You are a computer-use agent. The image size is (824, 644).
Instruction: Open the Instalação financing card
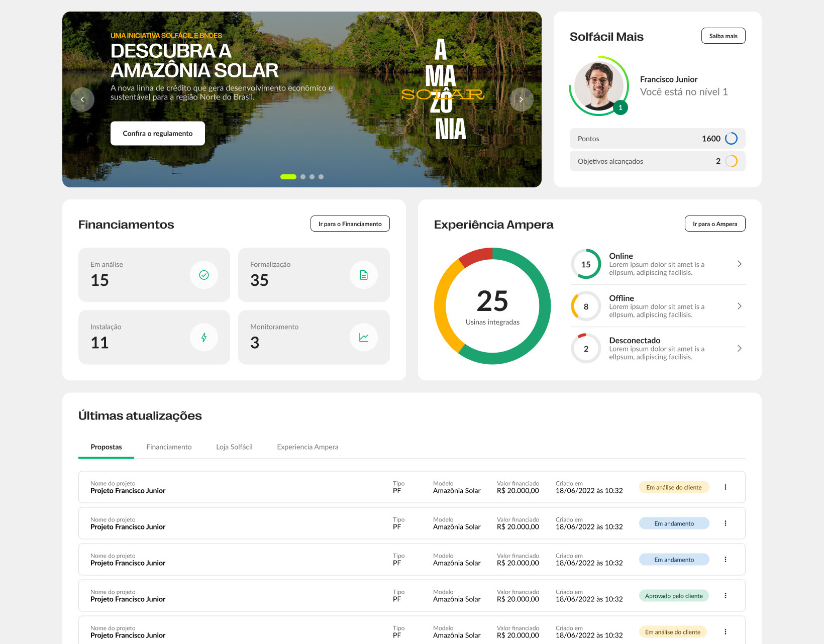point(154,337)
